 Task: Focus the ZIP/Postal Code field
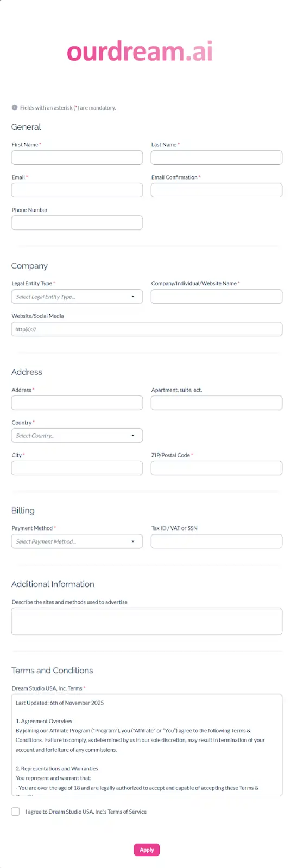point(217,468)
